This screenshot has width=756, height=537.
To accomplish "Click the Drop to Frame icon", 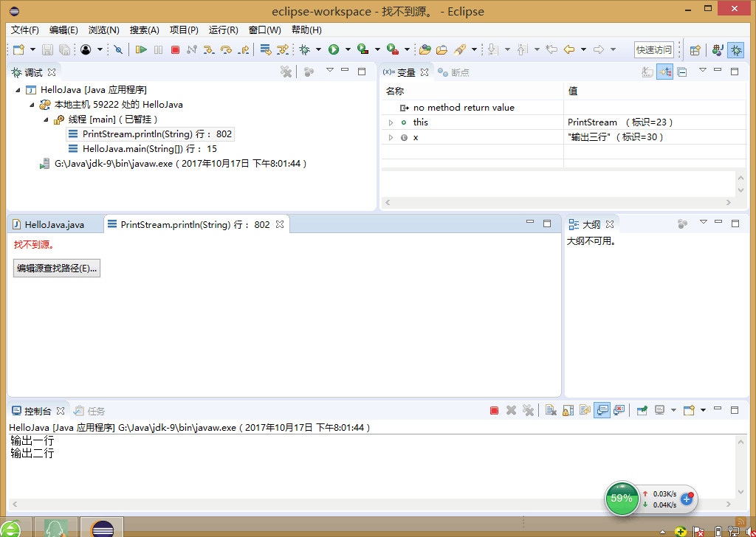I will [266, 49].
